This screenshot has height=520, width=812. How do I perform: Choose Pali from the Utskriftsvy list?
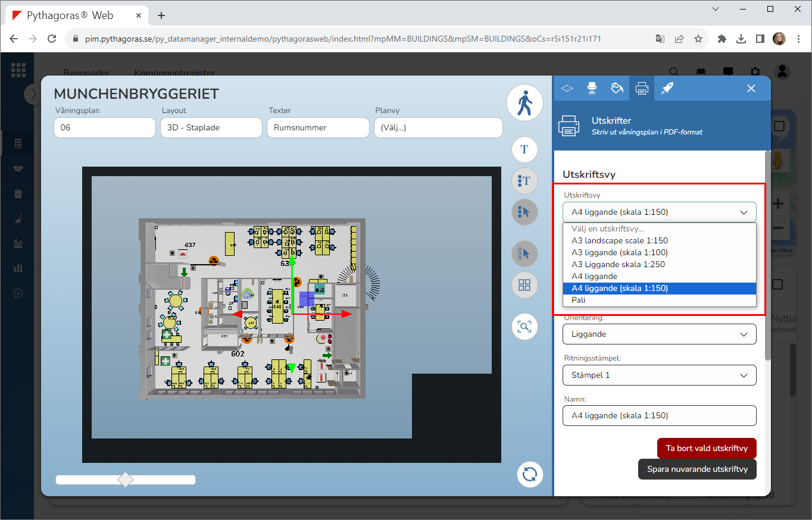[x=578, y=300]
